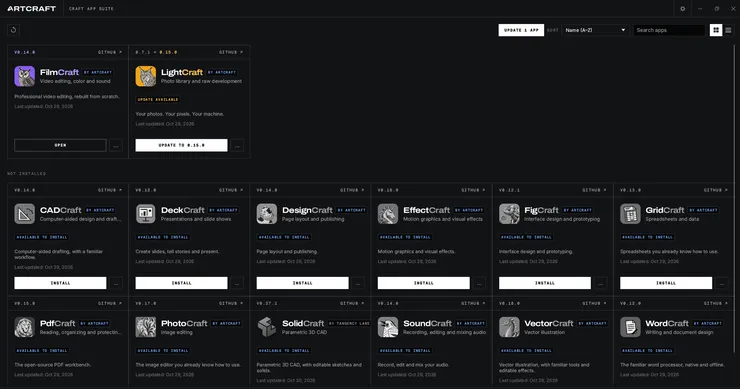
Task: Click the DeckCraft presentation app icon
Action: coord(146,214)
